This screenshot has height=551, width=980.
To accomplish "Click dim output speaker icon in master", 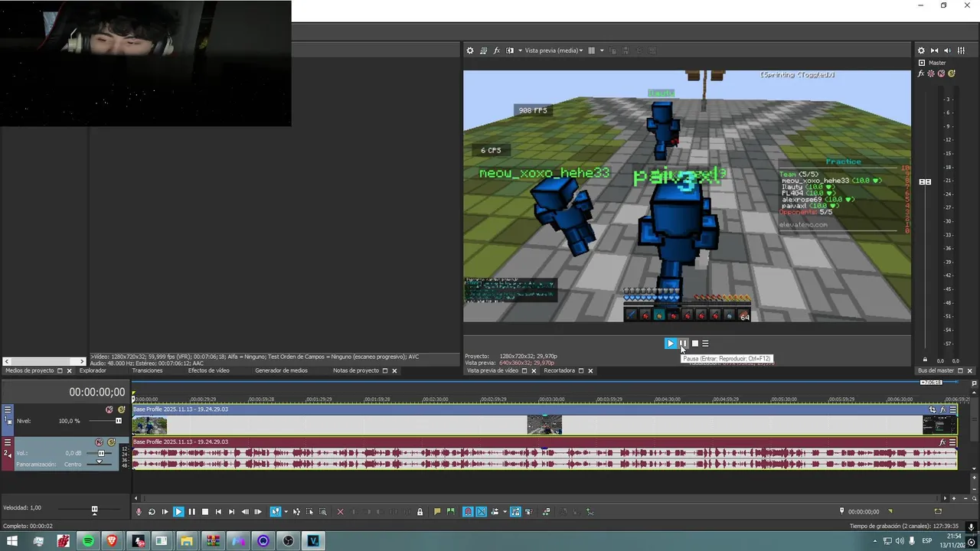I will 947,51.
